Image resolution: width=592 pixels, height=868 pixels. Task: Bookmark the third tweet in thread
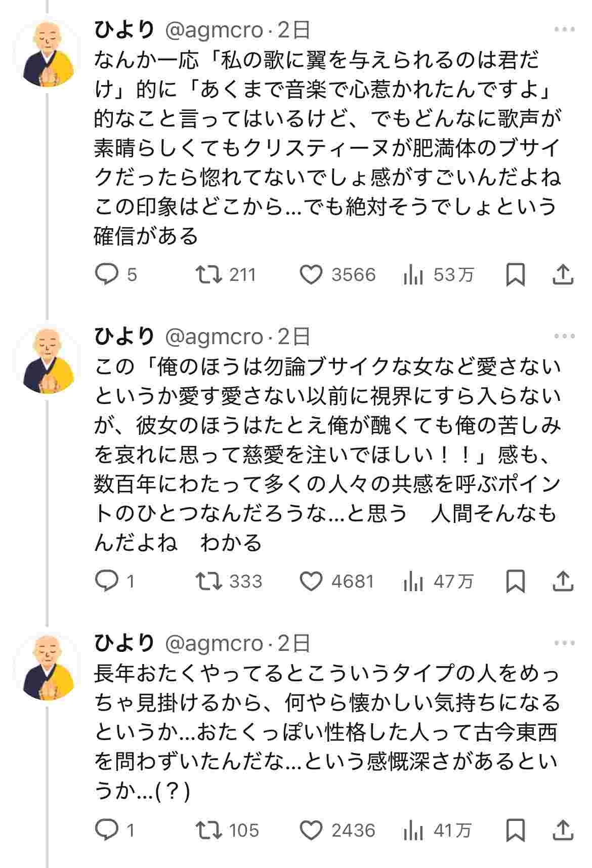pyautogui.click(x=515, y=830)
